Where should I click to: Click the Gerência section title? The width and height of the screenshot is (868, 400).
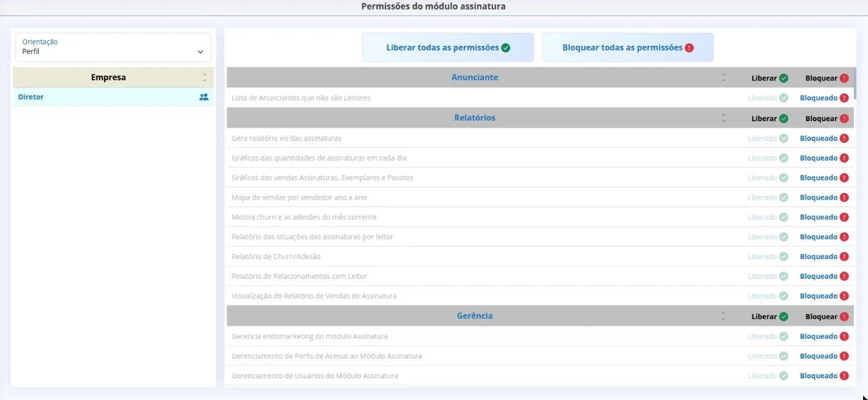[475, 315]
